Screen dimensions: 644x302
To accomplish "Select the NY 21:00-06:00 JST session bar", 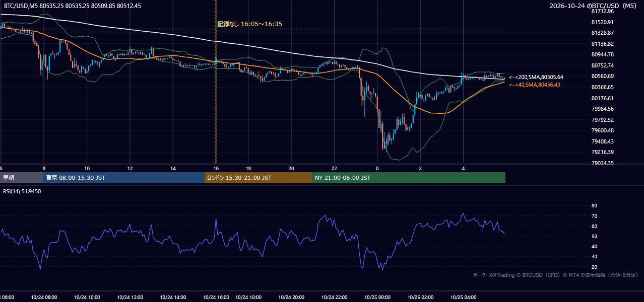I will pyautogui.click(x=409, y=178).
